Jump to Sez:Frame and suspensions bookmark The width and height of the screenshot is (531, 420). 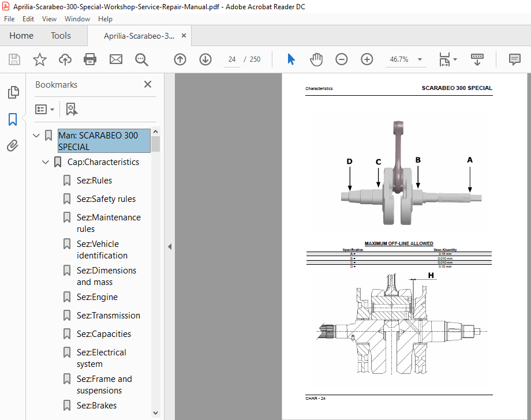[104, 384]
